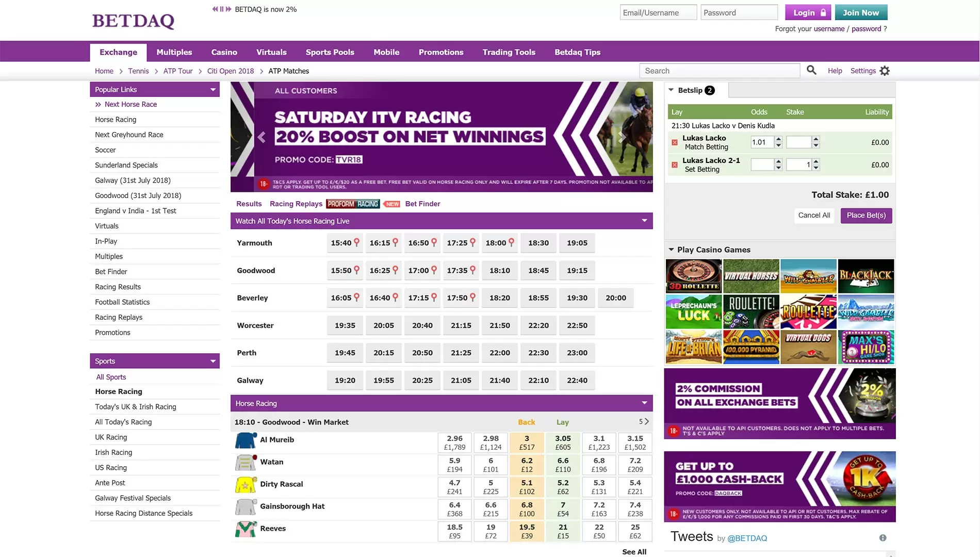Cancel All betslip selections
Viewport: 980px width, 557px height.
[x=814, y=216]
